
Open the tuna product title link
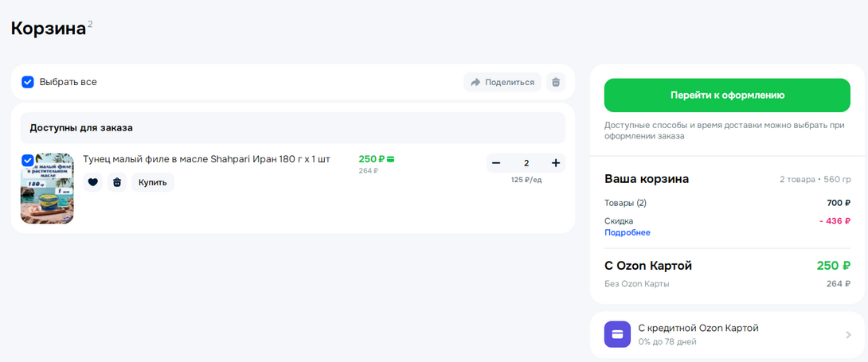[x=206, y=159]
